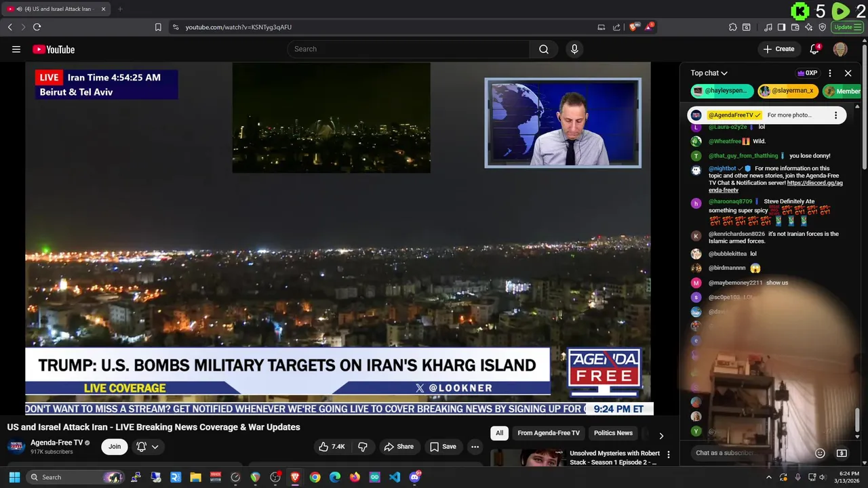Open the @slayerman_x super chat chip

pos(788,91)
